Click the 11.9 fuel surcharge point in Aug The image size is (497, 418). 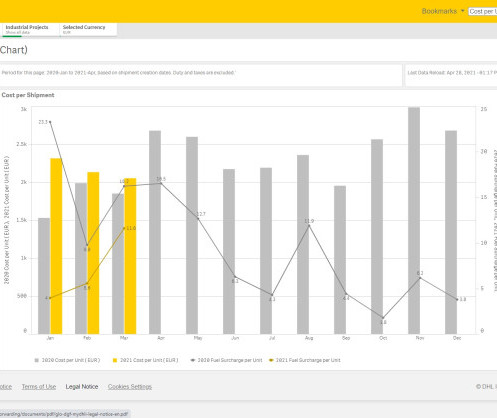click(309, 226)
